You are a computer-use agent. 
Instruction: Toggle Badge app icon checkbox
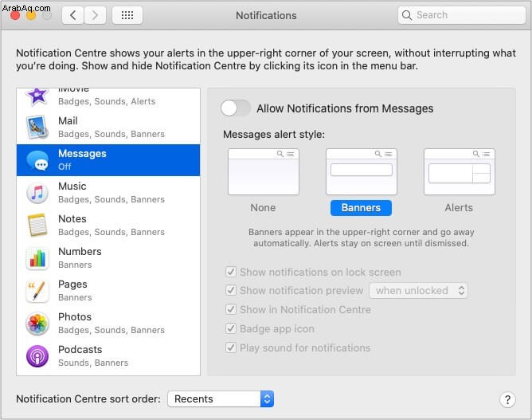pos(231,328)
